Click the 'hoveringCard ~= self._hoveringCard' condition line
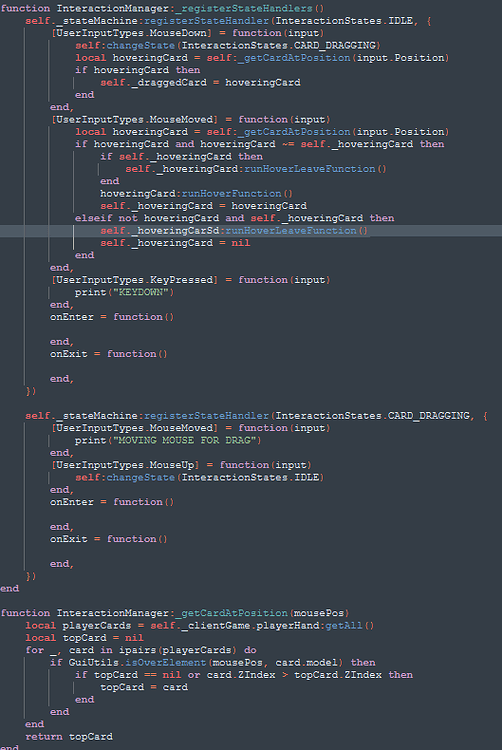Viewport: 502px width, 750px height. [x=260, y=144]
